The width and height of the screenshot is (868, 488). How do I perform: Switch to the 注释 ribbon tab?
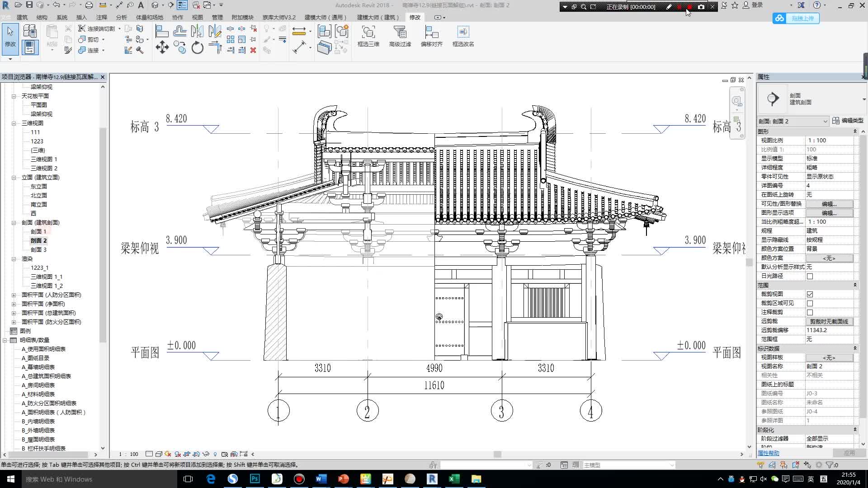(x=102, y=17)
